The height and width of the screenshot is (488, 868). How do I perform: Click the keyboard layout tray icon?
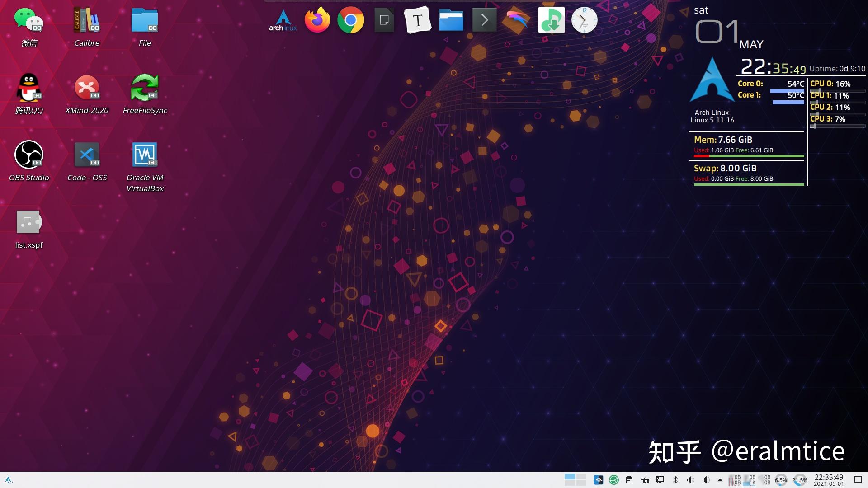pos(645,480)
